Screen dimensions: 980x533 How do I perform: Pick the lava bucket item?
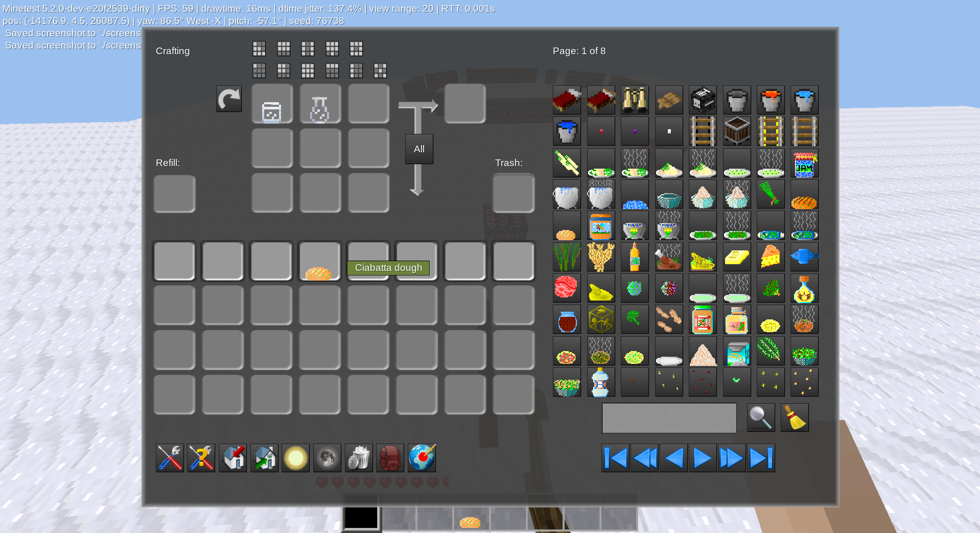pos(771,100)
